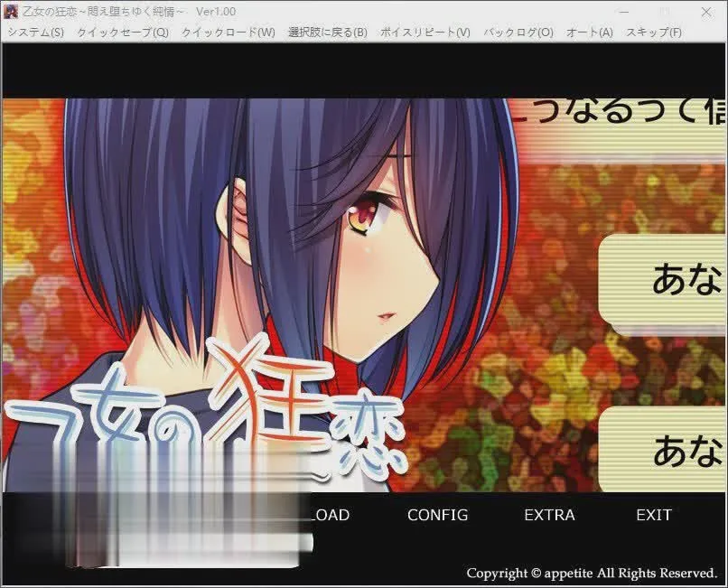The image size is (728, 588).
Task: Click the copyright appetite text
Action: 592,574
